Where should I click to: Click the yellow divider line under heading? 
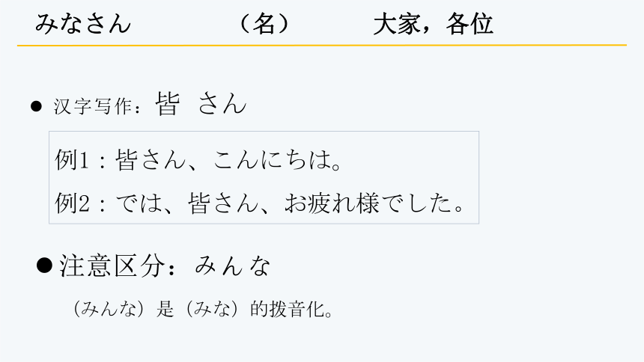321,45
